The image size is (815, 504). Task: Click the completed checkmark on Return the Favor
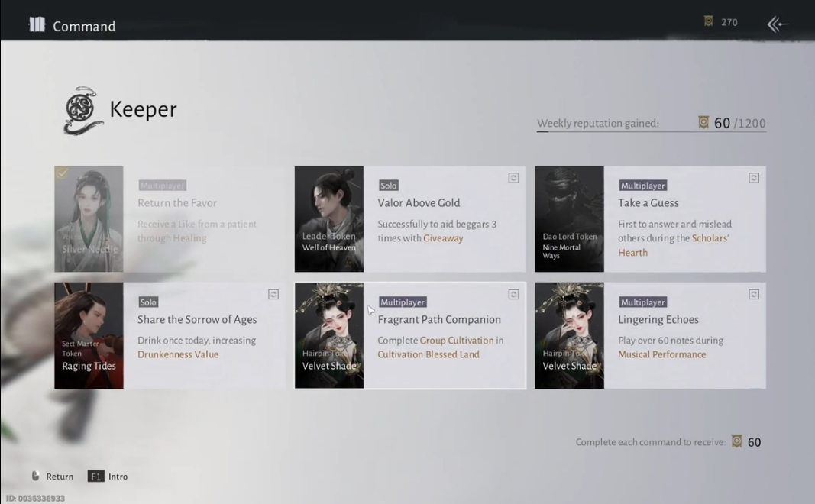pos(62,173)
